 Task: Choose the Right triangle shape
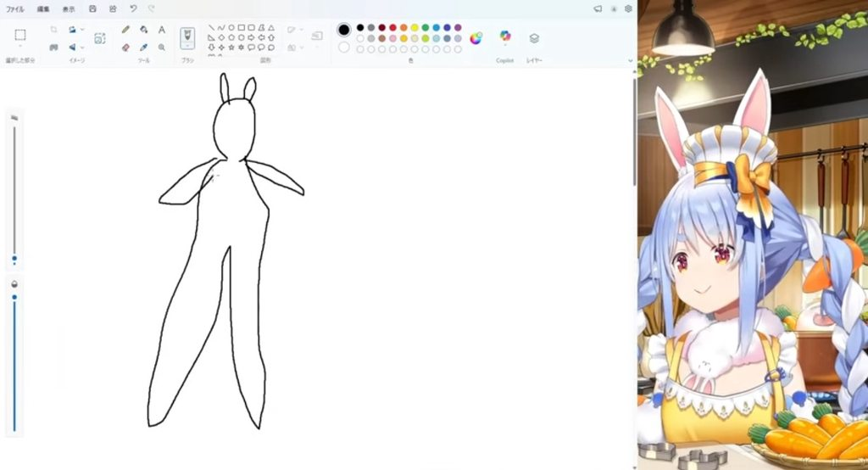click(x=211, y=37)
